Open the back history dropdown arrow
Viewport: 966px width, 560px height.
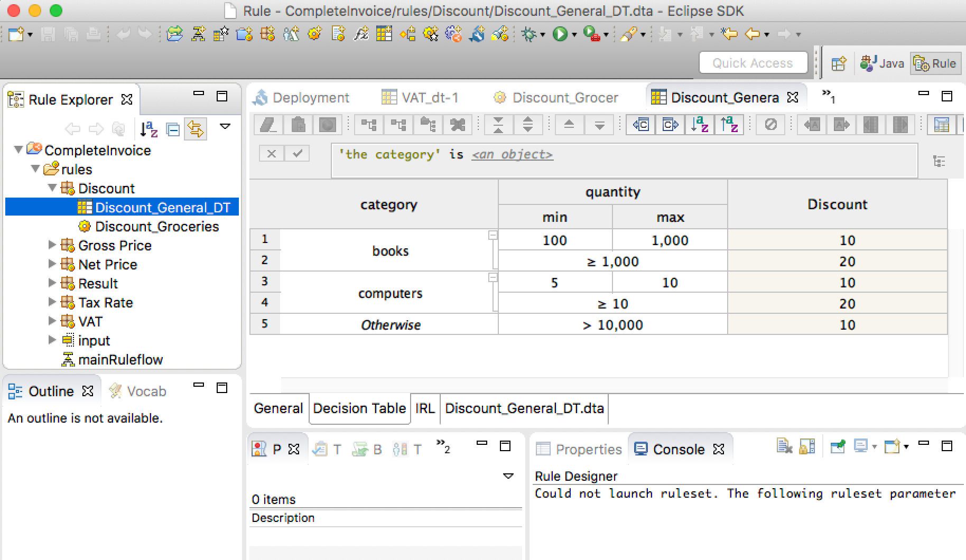pyautogui.click(x=767, y=35)
